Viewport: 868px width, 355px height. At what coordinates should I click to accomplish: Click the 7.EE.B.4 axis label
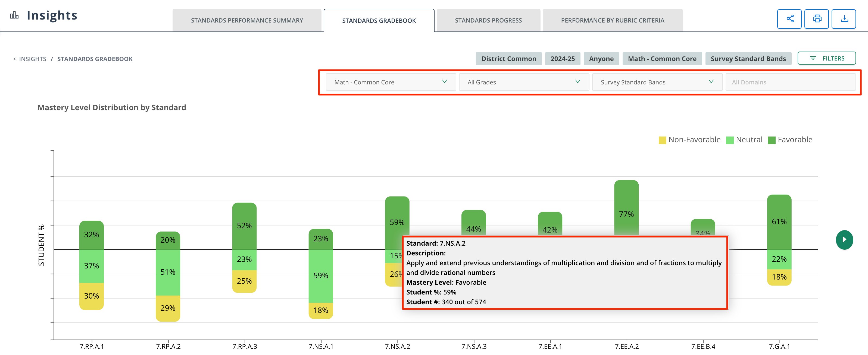point(703,347)
